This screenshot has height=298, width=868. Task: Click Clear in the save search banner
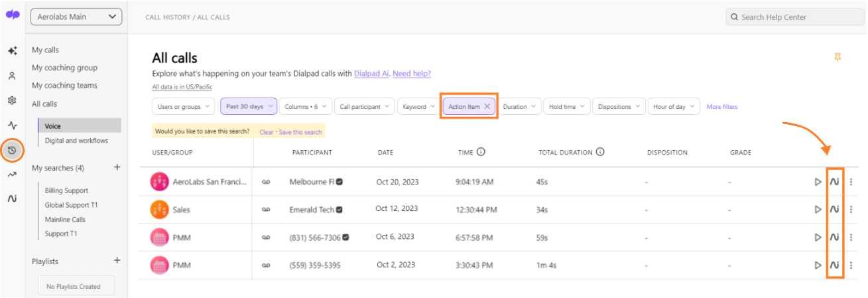click(267, 132)
